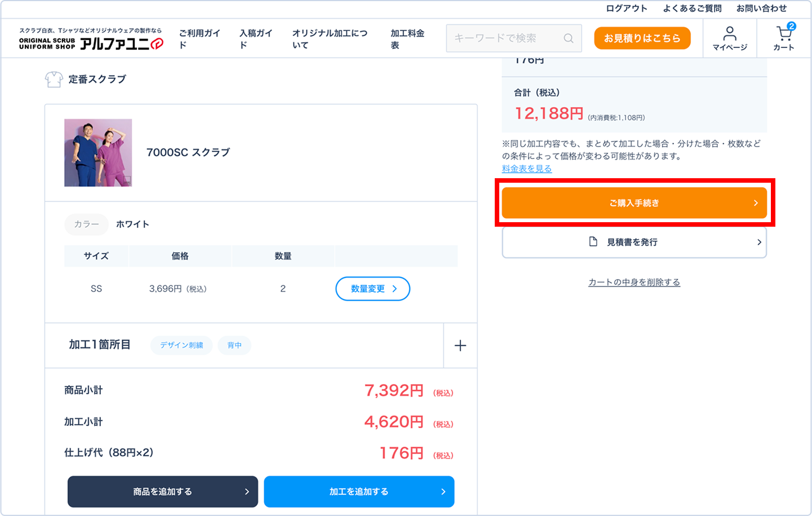Click the document icon on 見積書を発行
This screenshot has height=516, width=812.
(x=593, y=242)
